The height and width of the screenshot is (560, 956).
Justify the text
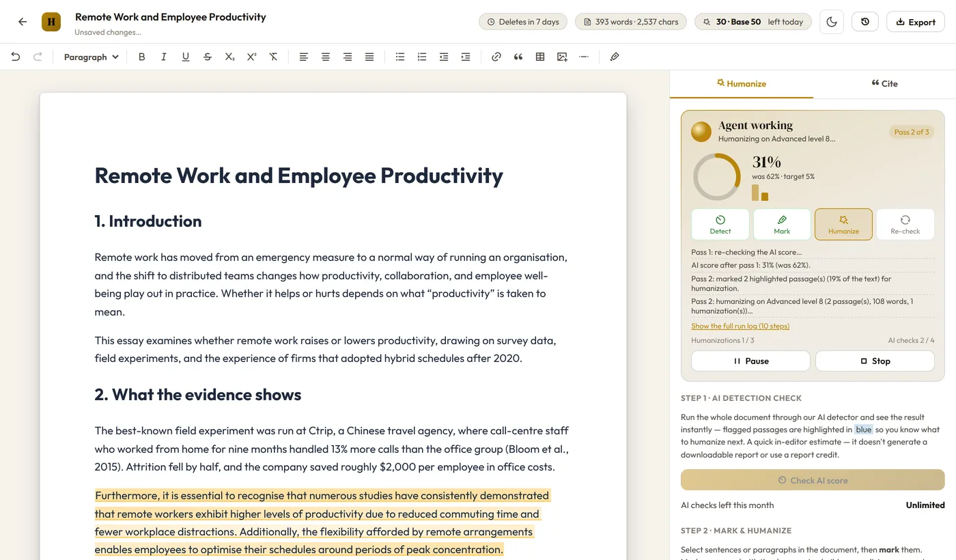click(x=369, y=57)
